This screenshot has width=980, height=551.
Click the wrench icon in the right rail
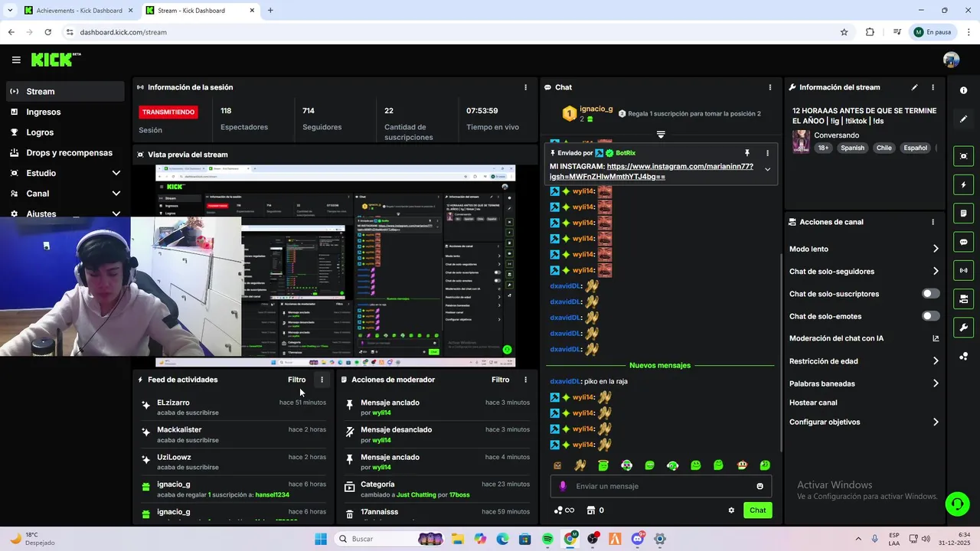coord(963,328)
